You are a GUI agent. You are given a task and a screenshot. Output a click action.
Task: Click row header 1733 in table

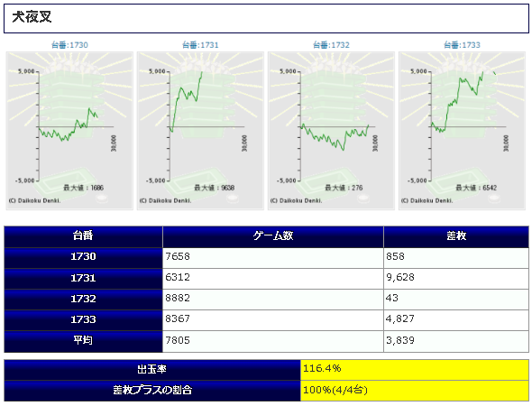click(x=83, y=320)
